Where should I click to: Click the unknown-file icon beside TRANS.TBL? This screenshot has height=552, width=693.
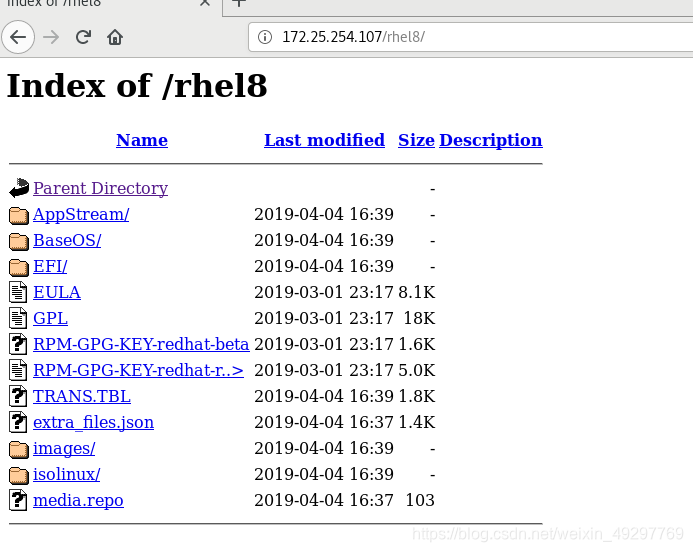pyautogui.click(x=18, y=396)
